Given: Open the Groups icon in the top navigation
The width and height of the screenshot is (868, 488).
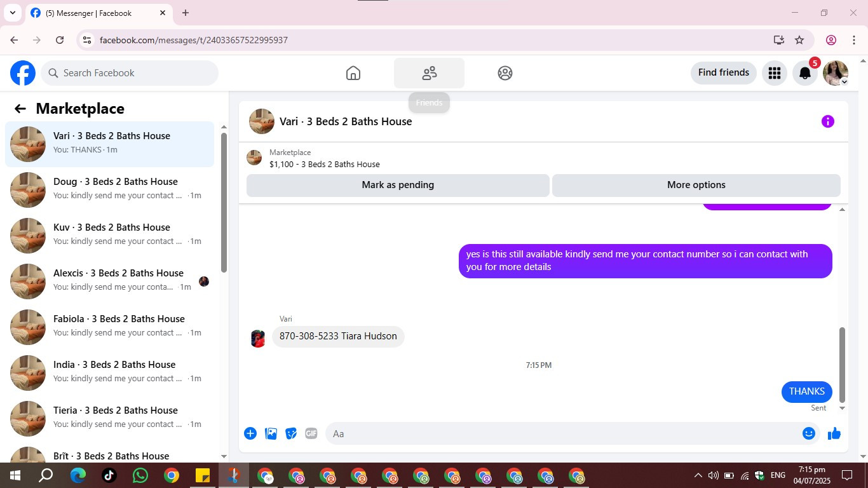Looking at the screenshot, I should click(x=505, y=73).
